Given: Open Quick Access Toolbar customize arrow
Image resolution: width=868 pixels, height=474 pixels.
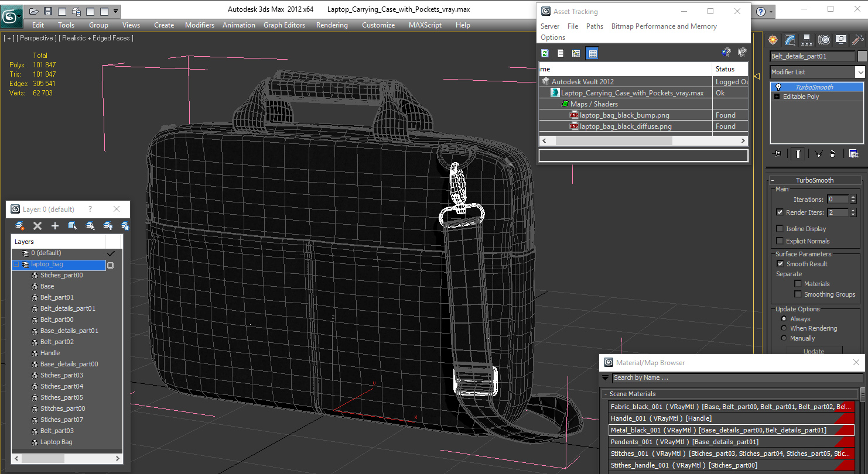Looking at the screenshot, I should pyautogui.click(x=115, y=11).
